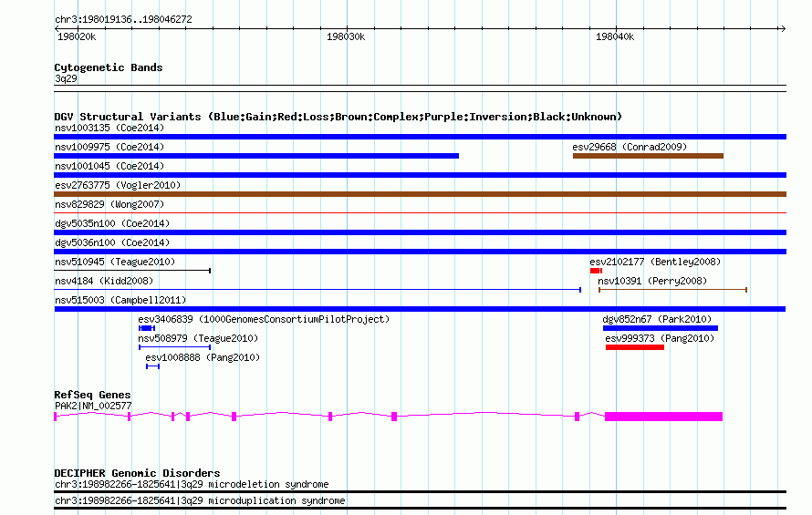
Task: Click the 198040k ruler tick label
Action: tap(615, 36)
